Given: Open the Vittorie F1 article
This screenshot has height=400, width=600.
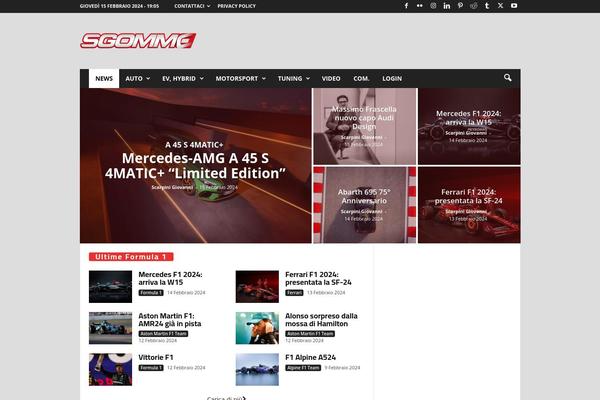Looking at the screenshot, I should (x=156, y=357).
